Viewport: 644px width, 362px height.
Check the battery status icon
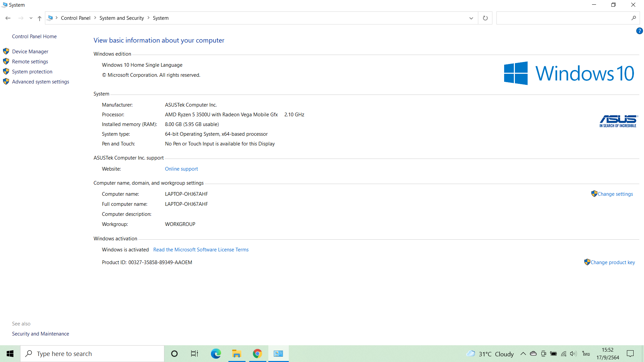[x=553, y=354]
